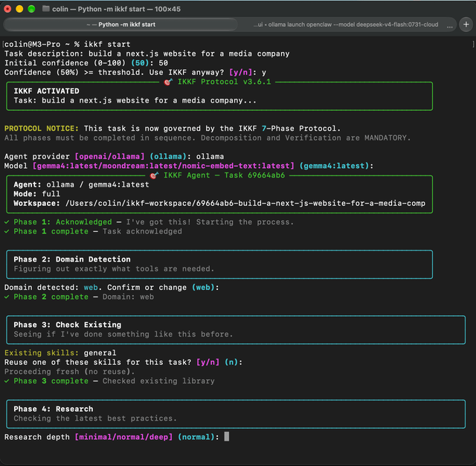Click the tab overflow ellipsis
The width and height of the screenshot is (476, 466).
[450, 25]
